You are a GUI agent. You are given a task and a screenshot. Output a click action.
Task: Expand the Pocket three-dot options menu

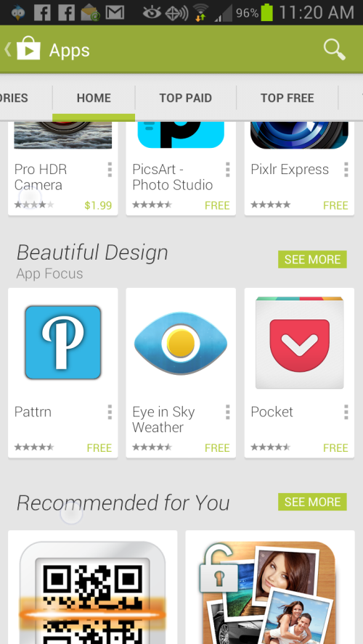pyautogui.click(x=346, y=412)
